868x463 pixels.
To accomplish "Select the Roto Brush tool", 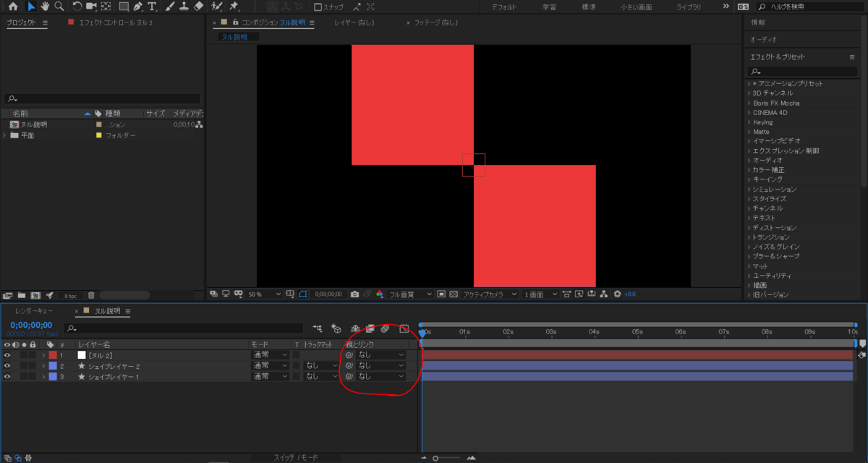I will point(216,7).
